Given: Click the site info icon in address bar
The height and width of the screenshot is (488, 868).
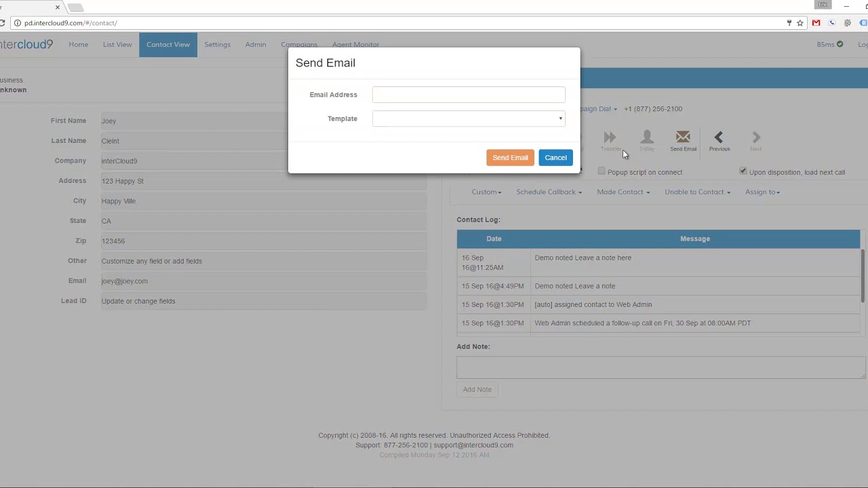Looking at the screenshot, I should coord(17,23).
